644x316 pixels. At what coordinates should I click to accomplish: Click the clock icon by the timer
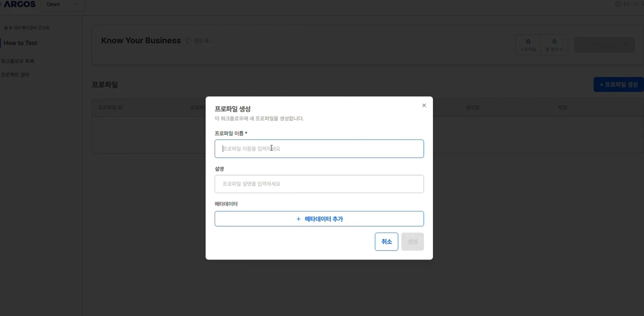point(618,4)
